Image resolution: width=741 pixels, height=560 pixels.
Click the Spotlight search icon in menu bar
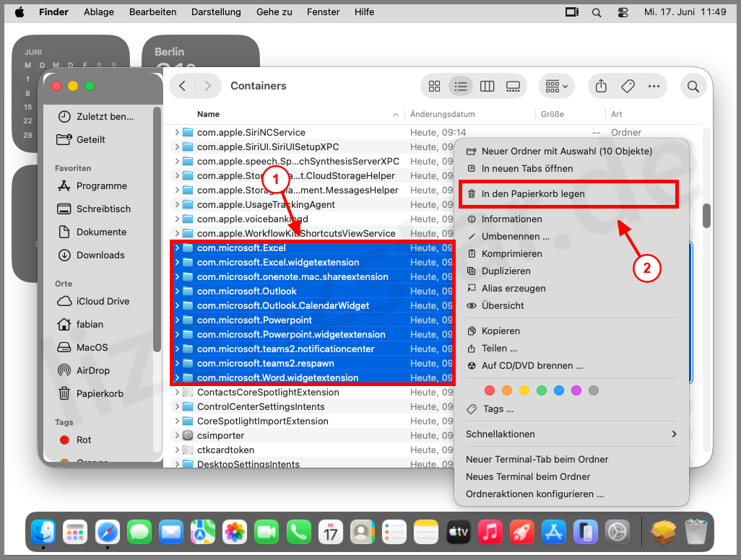[x=597, y=12]
